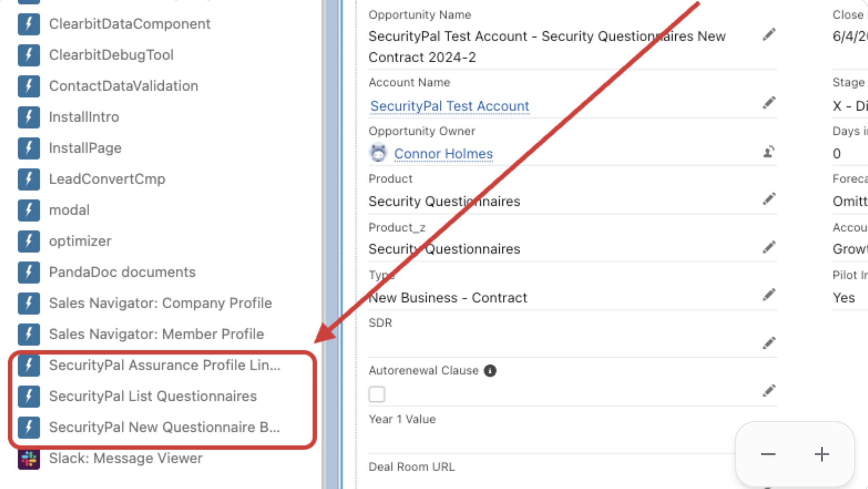The height and width of the screenshot is (489, 868).
Task: Click the Days value 0
Action: click(837, 154)
